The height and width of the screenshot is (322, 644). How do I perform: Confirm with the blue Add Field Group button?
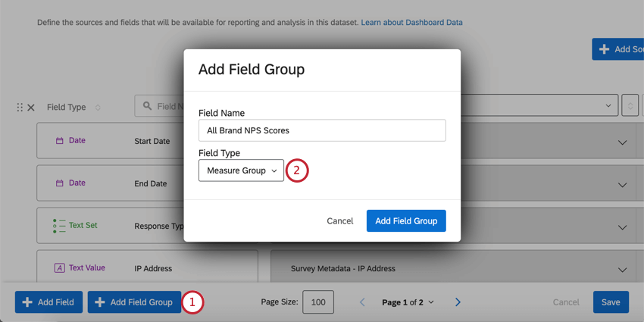pyautogui.click(x=406, y=221)
